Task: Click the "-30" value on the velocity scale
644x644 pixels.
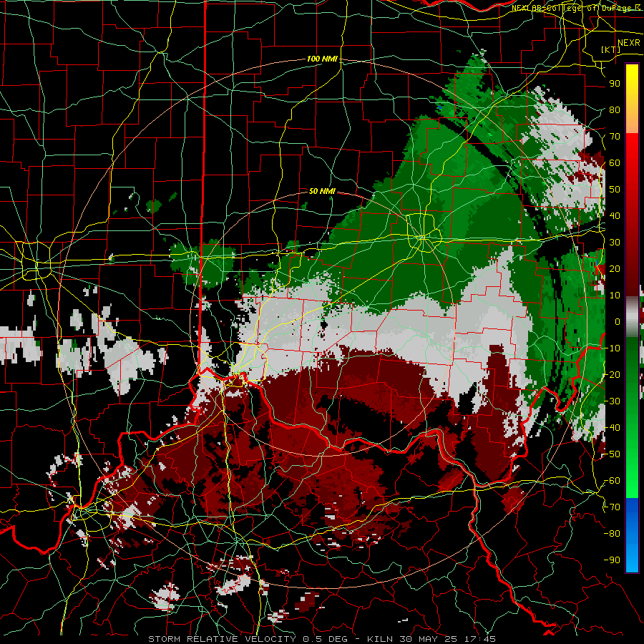Action: [612, 401]
